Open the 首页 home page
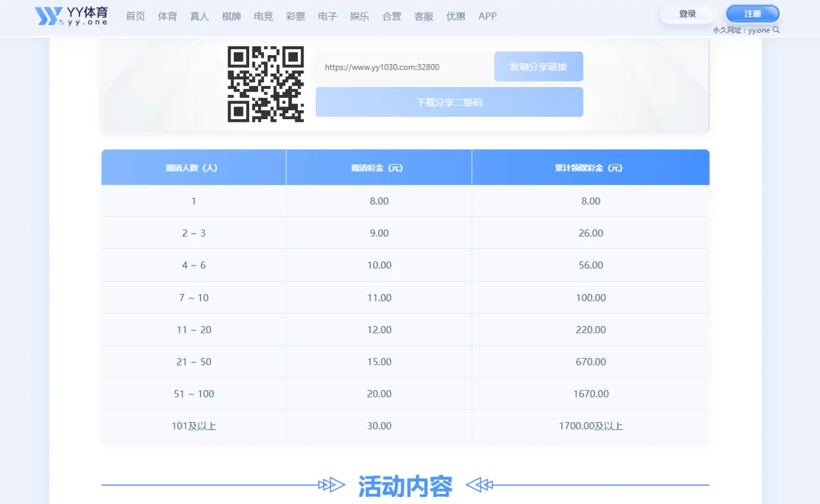The height and width of the screenshot is (504, 820). click(x=135, y=17)
